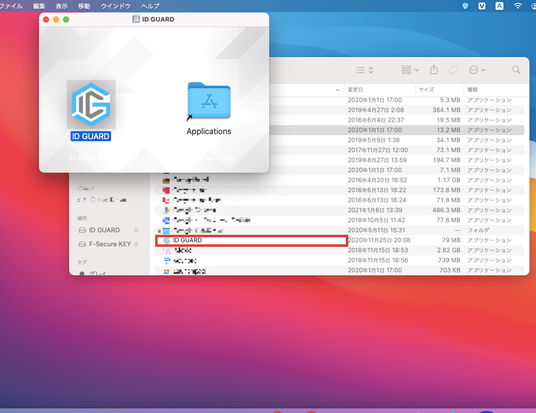Screen dimensions: 536x413
Task: Click the date 2019年8月27日 13:59
Action: (x=377, y=160)
